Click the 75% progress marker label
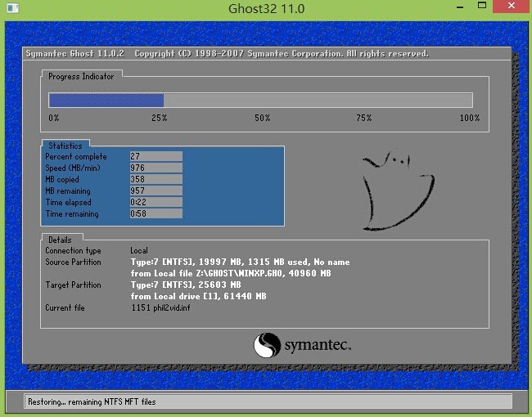This screenshot has height=417, width=532. click(364, 118)
